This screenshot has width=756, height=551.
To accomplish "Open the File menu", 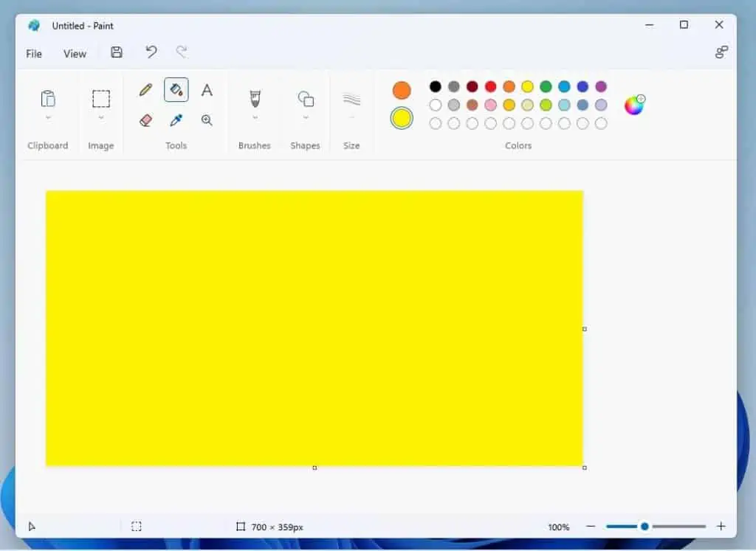I will click(x=34, y=54).
